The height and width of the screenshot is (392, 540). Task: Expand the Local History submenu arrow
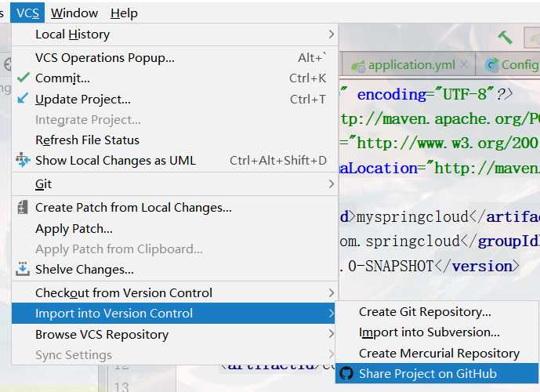click(x=331, y=34)
